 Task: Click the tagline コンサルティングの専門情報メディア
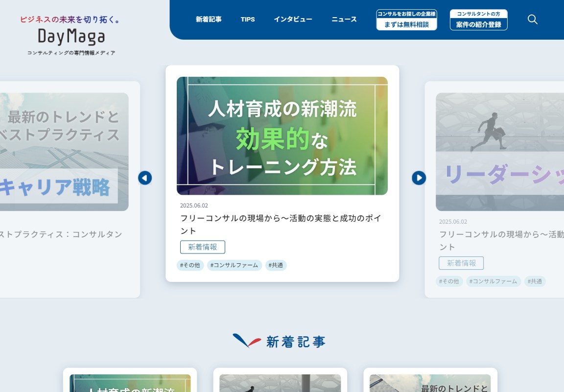tap(71, 53)
